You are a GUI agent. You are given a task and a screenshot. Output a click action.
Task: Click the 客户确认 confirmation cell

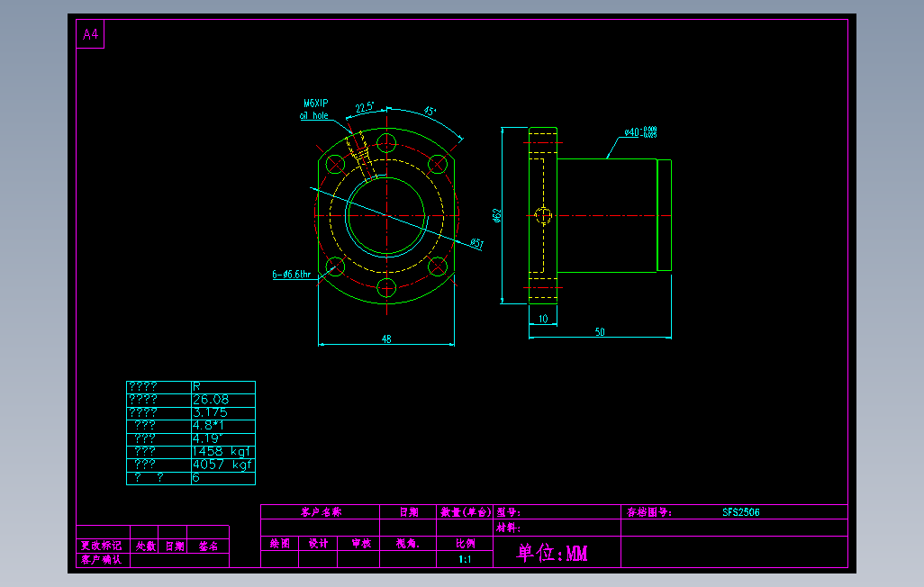tap(102, 559)
